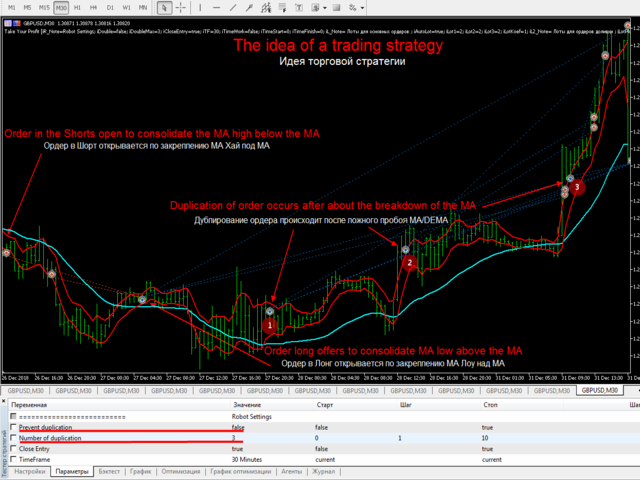Select the Prevent duplication value 'false'
The width and height of the screenshot is (640, 480).
click(238, 427)
